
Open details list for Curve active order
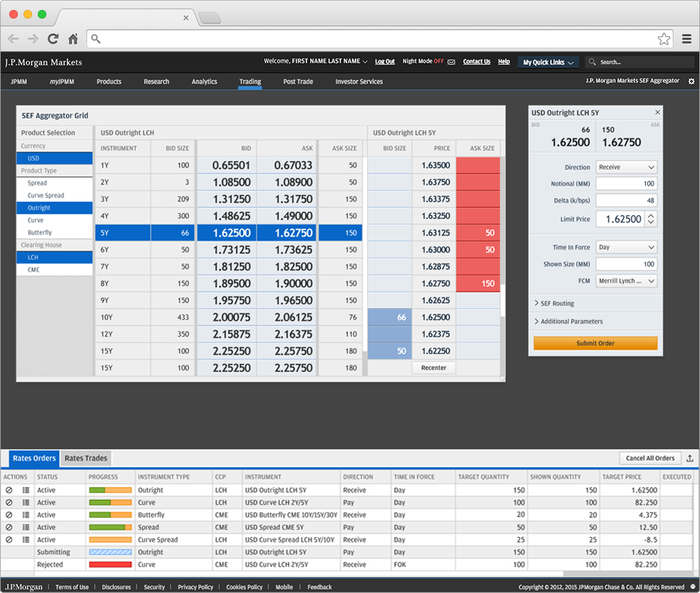click(26, 502)
